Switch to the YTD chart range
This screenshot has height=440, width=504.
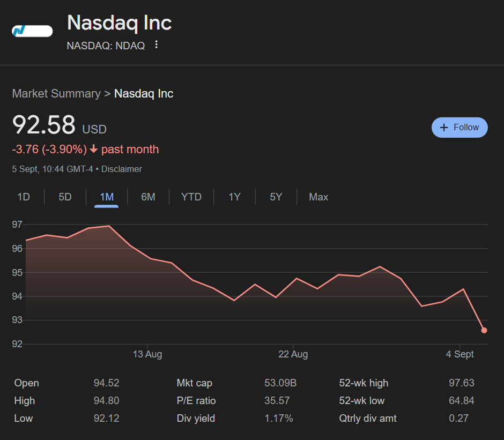point(191,197)
